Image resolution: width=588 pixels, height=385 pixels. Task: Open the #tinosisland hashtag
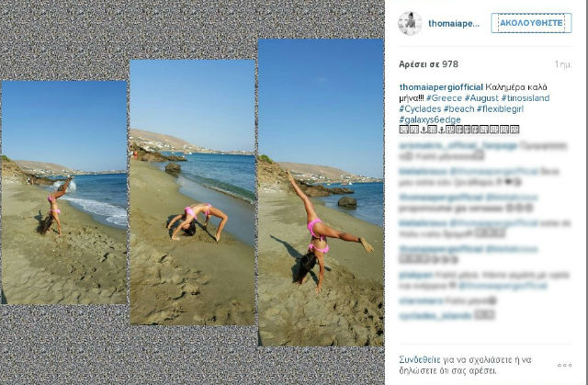tap(526, 97)
